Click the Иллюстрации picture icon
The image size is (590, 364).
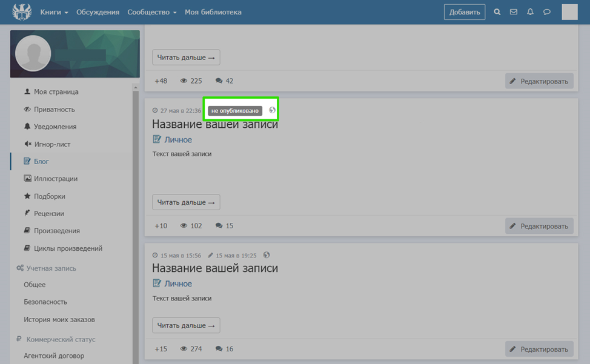(27, 178)
